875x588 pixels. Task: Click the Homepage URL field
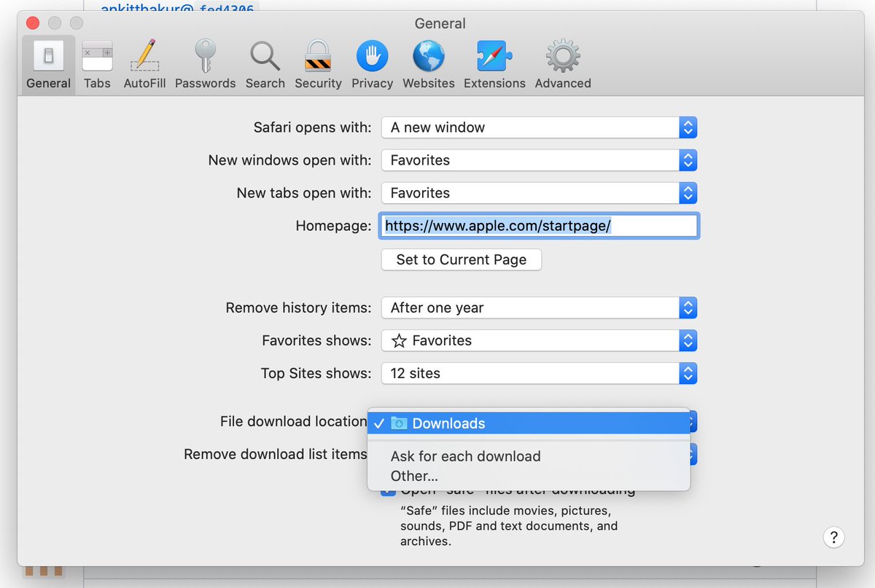click(540, 226)
